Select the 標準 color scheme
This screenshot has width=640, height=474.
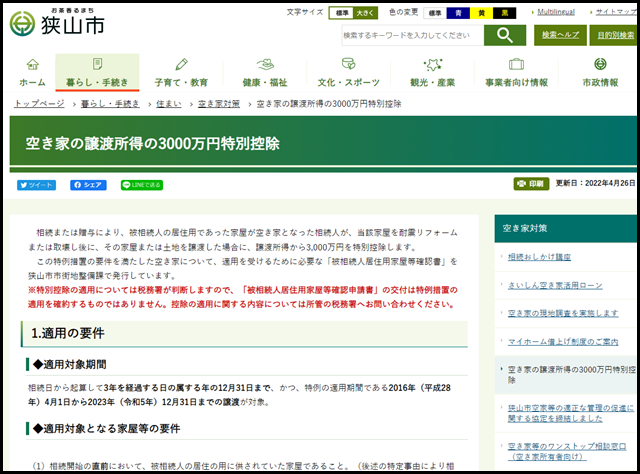click(435, 13)
